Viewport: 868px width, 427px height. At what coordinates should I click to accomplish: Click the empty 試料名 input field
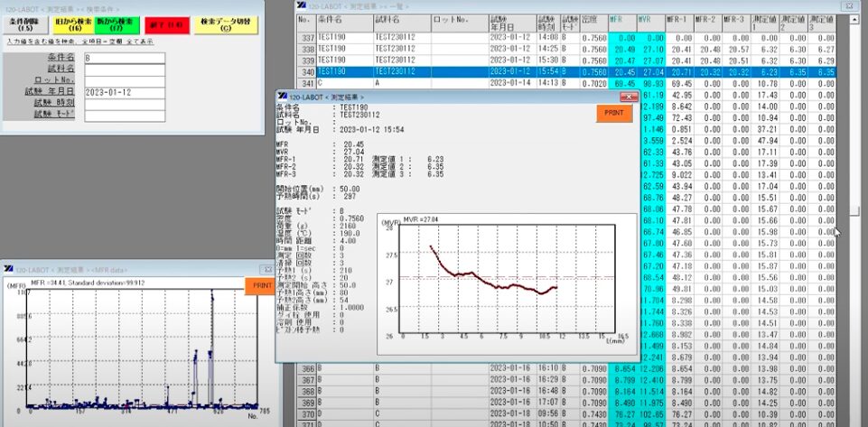pos(124,69)
